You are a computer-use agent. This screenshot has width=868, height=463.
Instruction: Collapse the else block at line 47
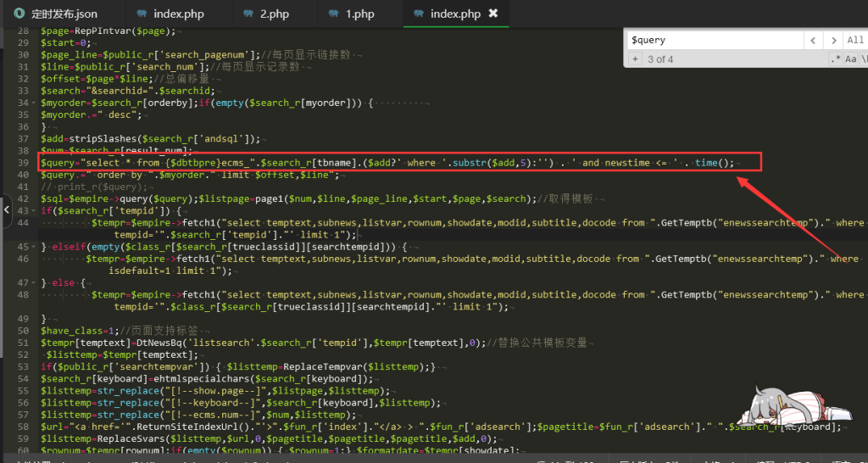(35, 282)
